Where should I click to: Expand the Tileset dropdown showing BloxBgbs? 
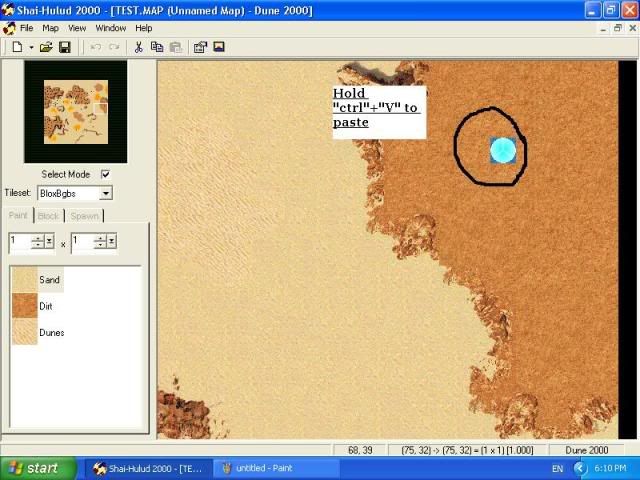point(106,193)
